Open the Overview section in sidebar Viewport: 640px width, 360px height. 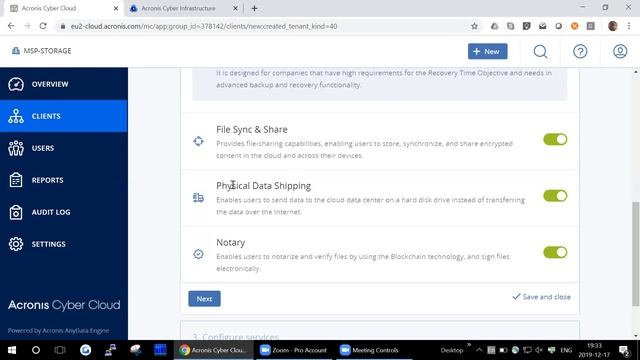[64, 84]
